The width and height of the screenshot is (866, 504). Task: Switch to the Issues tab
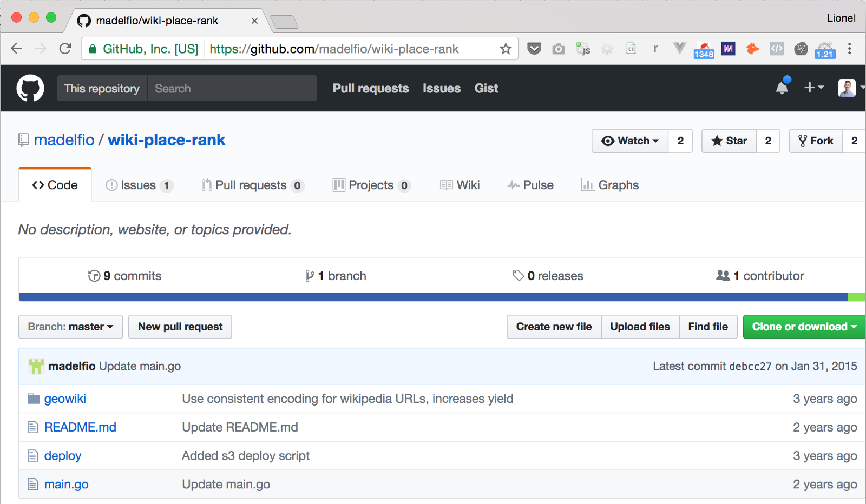tap(139, 185)
